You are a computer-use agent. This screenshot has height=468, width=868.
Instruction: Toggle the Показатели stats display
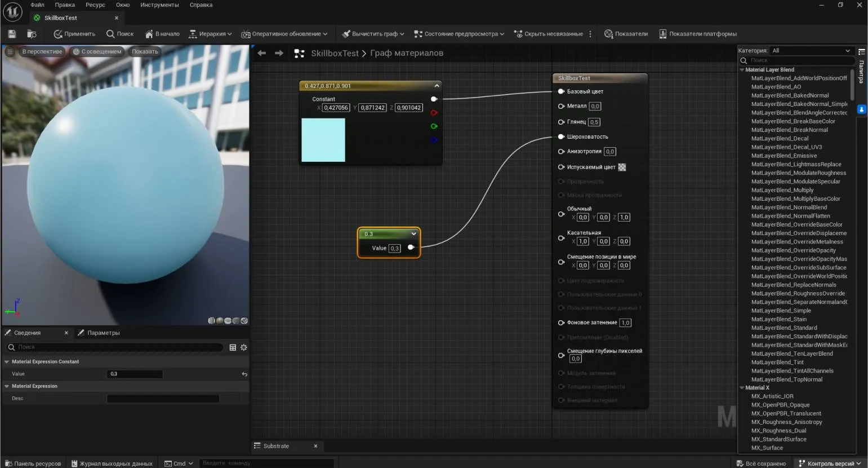[626, 34]
